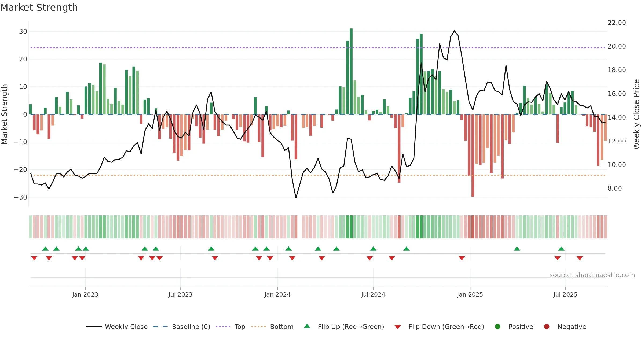Screen dimensions: 644x362
Task: Click the 'source: sharemaestro.com' text
Action: tap(592, 275)
